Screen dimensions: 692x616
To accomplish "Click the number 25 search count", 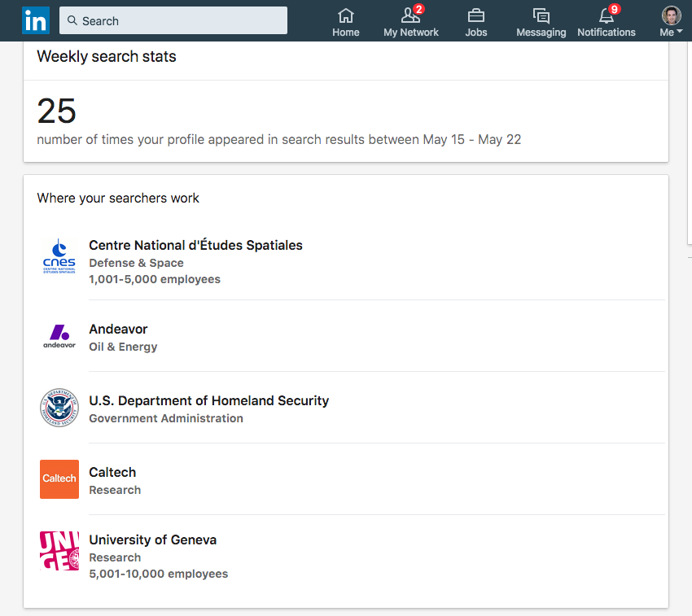I will (56, 111).
